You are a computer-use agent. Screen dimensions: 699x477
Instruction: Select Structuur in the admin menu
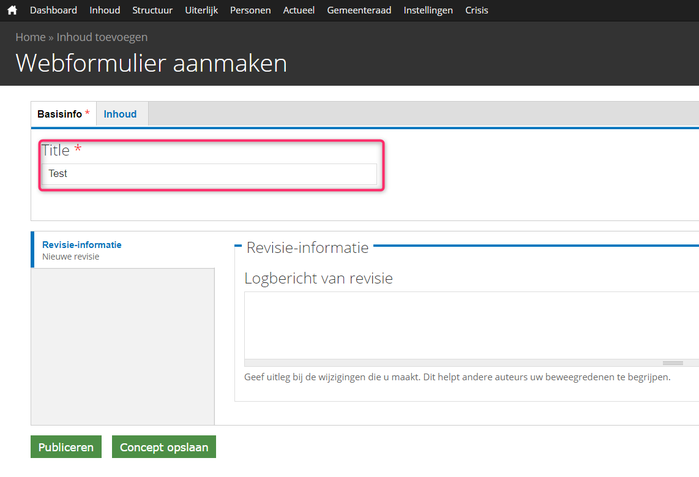tap(152, 10)
